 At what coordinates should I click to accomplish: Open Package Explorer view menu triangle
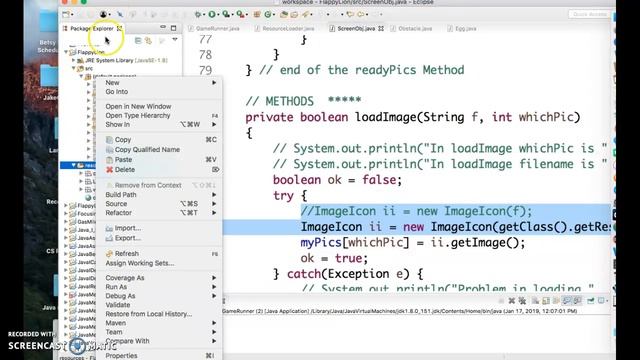pyautogui.click(x=175, y=40)
